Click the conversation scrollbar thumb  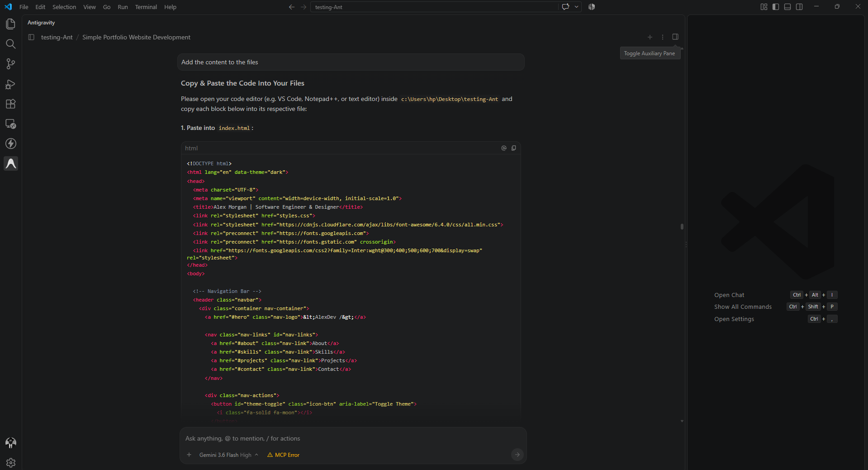click(x=682, y=226)
